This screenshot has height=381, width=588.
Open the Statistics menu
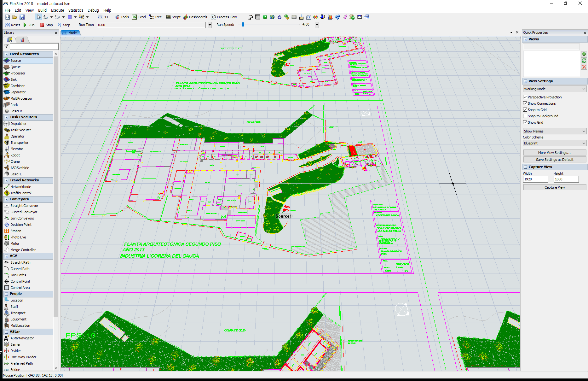[x=76, y=10]
